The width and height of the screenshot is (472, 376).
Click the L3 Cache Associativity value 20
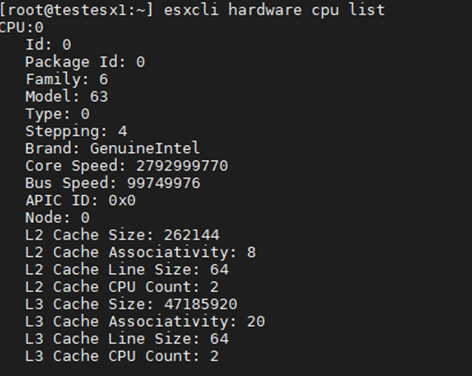(256, 321)
